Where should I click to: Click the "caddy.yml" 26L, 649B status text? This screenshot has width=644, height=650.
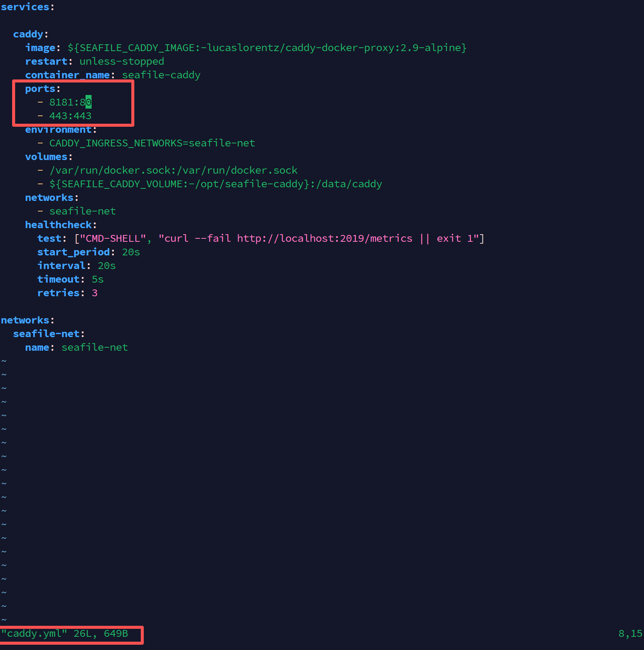point(64,634)
